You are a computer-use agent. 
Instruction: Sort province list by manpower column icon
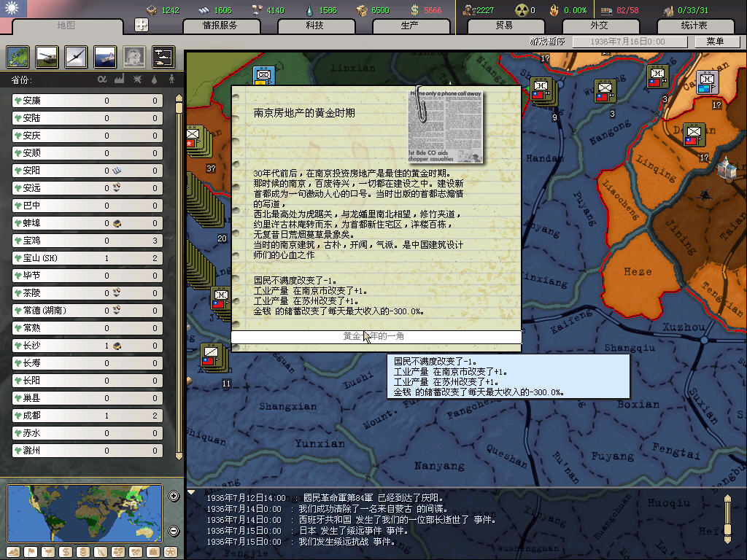click(x=172, y=79)
